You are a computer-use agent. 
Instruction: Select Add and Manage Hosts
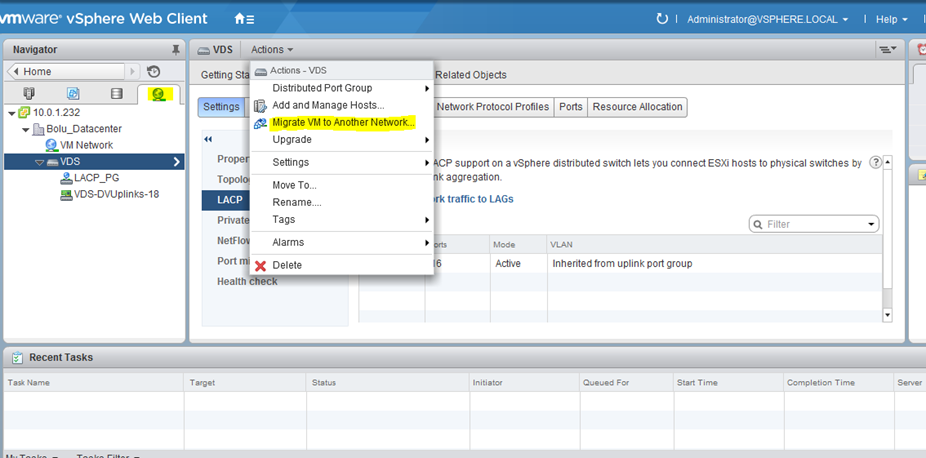click(x=342, y=106)
